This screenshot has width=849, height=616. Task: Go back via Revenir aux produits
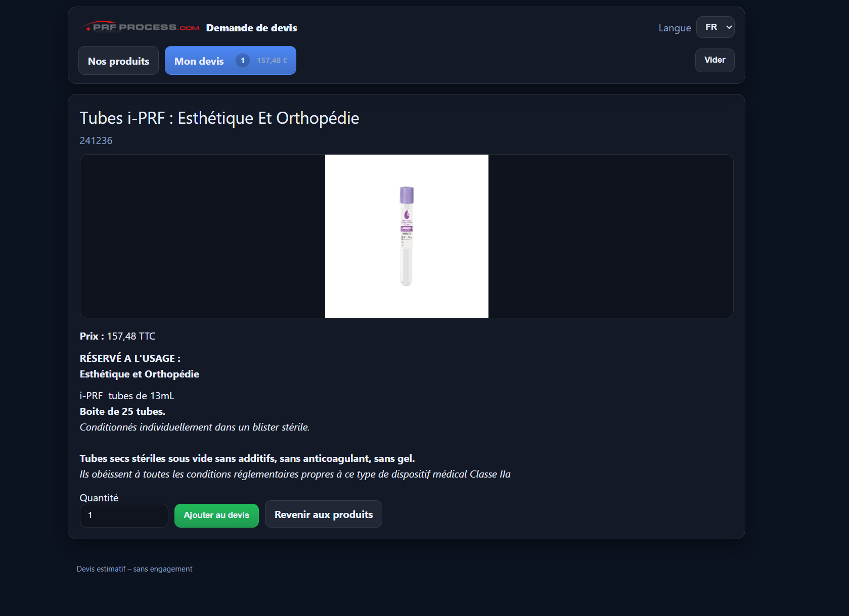(324, 514)
